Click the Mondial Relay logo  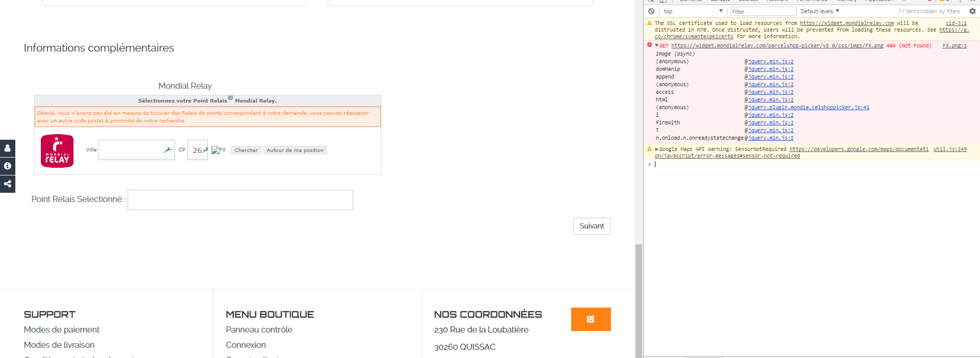pos(57,151)
